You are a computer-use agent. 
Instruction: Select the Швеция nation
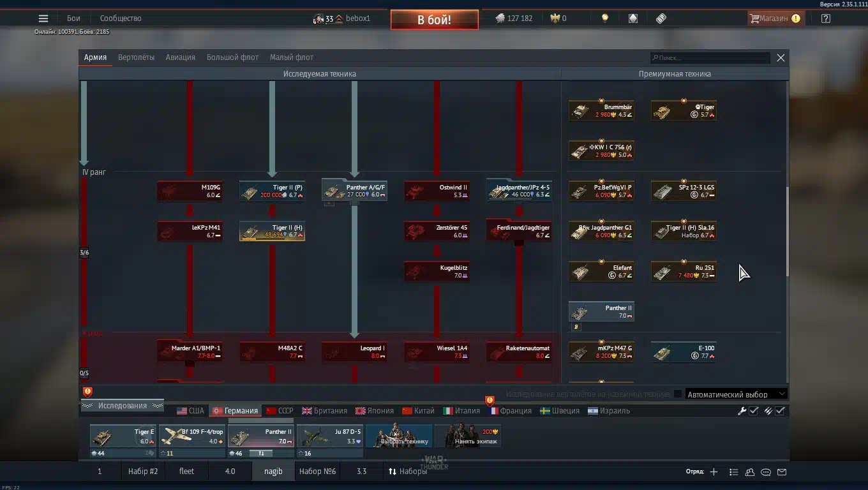[560, 411]
